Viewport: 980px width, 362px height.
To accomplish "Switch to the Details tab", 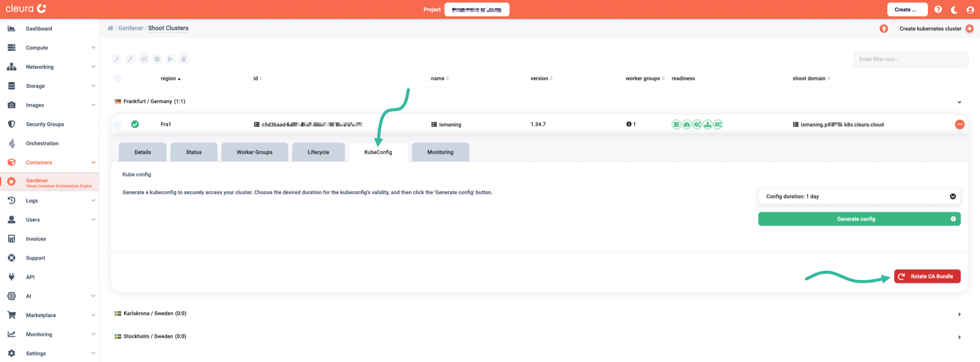I will pyautogui.click(x=142, y=152).
